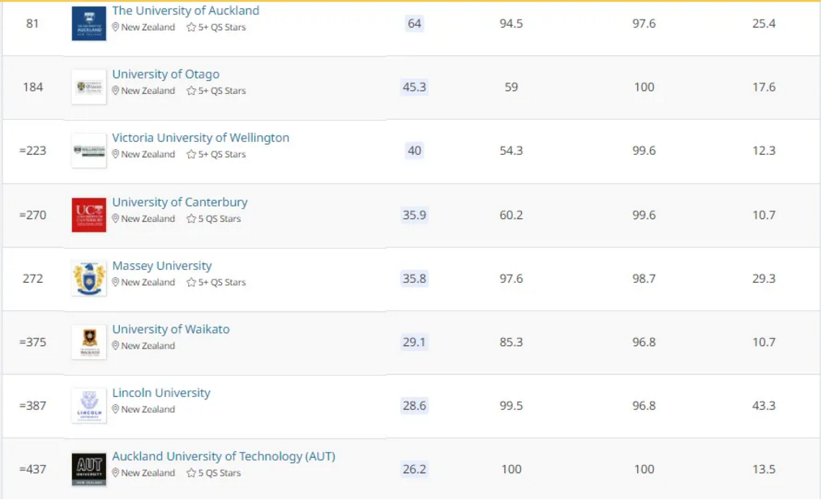821x504 pixels.
Task: Click the 60.2 value in Canterbury row
Action: coord(511,215)
